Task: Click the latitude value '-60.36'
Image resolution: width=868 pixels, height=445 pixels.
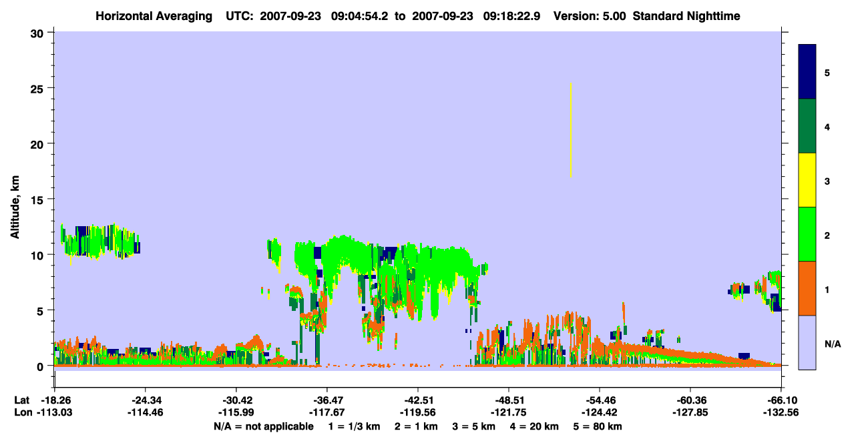Action: pos(690,400)
